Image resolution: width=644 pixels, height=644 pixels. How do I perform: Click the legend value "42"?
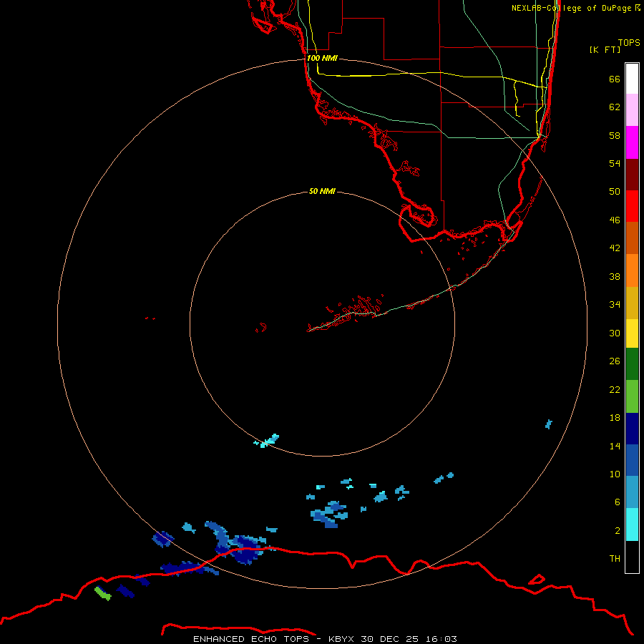click(x=615, y=248)
